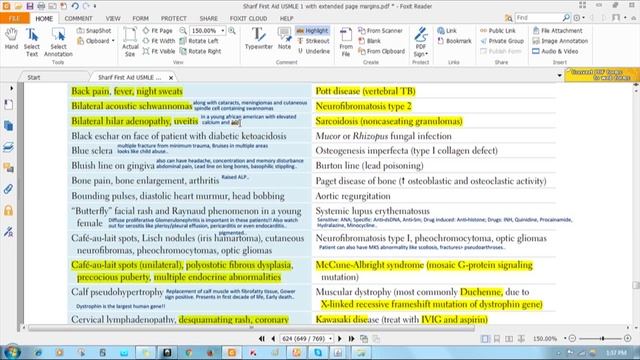Open the FORM ribbon tab
Screen dimensions: 640x360
coord(140,18)
